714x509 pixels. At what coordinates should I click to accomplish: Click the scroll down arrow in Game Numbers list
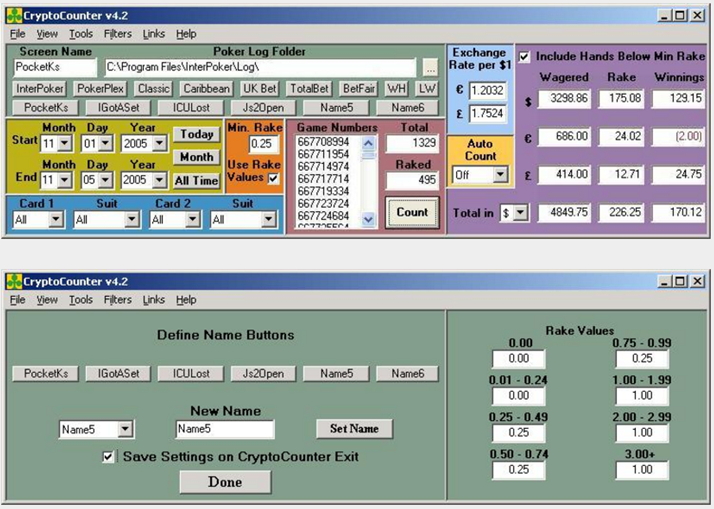pos(368,220)
